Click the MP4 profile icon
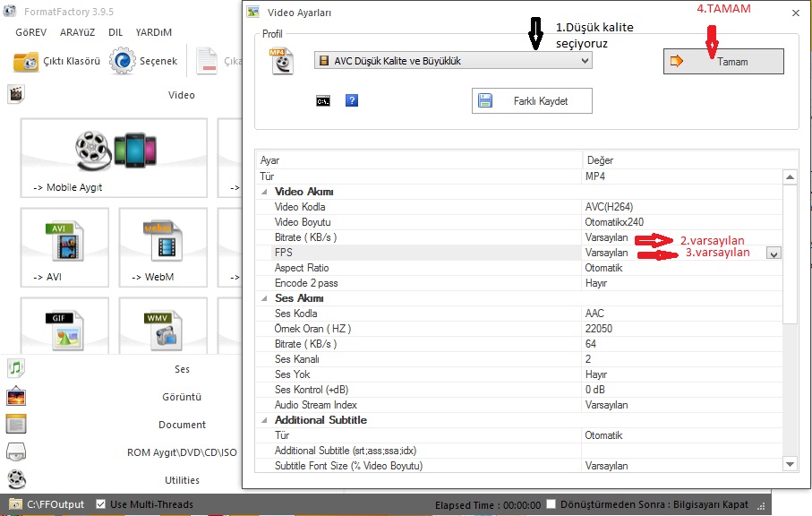This screenshot has width=812, height=516. coord(281,61)
